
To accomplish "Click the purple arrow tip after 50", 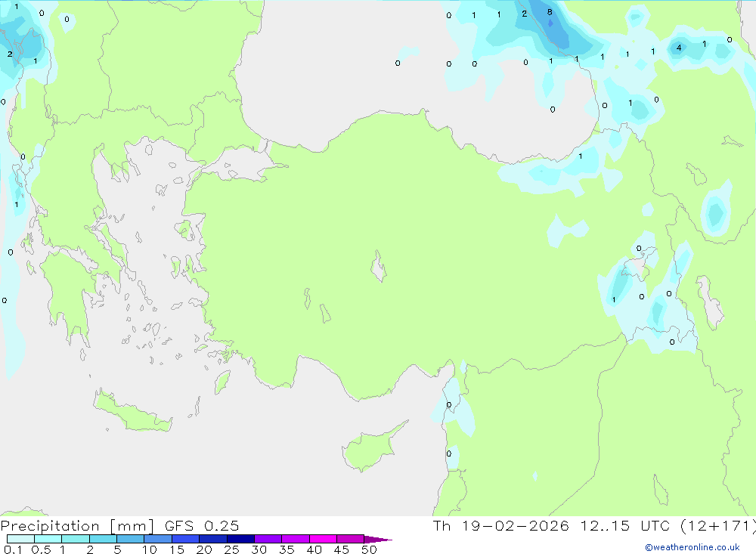I will [378, 539].
